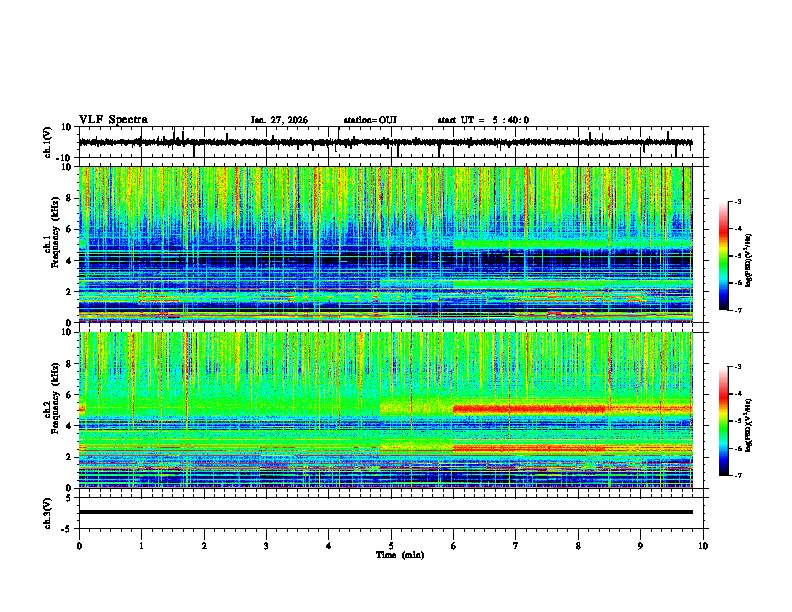Screen dimensions: 792x612
Task: Click the "8" kHz tick on ch.1 frequency axis
Action: pyautogui.click(x=69, y=198)
